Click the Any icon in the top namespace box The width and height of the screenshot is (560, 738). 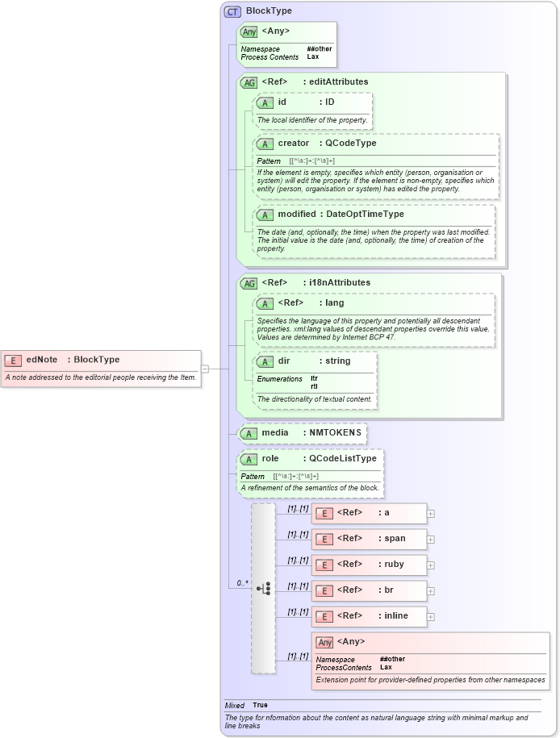click(x=249, y=32)
